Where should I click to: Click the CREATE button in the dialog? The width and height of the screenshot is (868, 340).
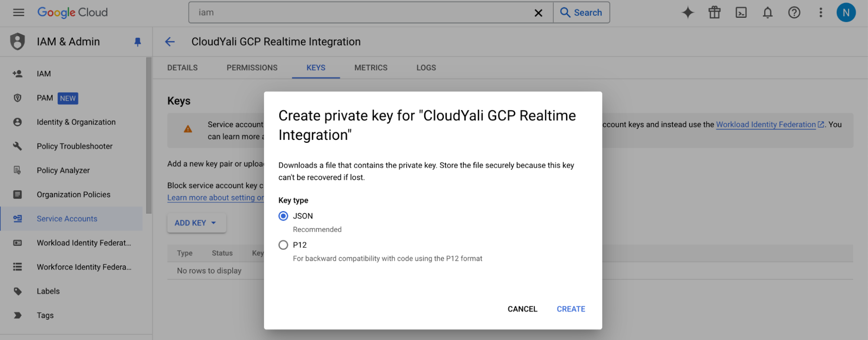tap(571, 309)
